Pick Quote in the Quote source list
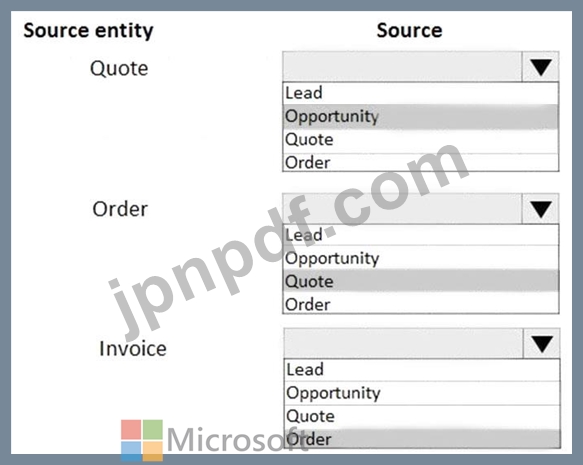Screen dimensions: 583x465 [421, 140]
